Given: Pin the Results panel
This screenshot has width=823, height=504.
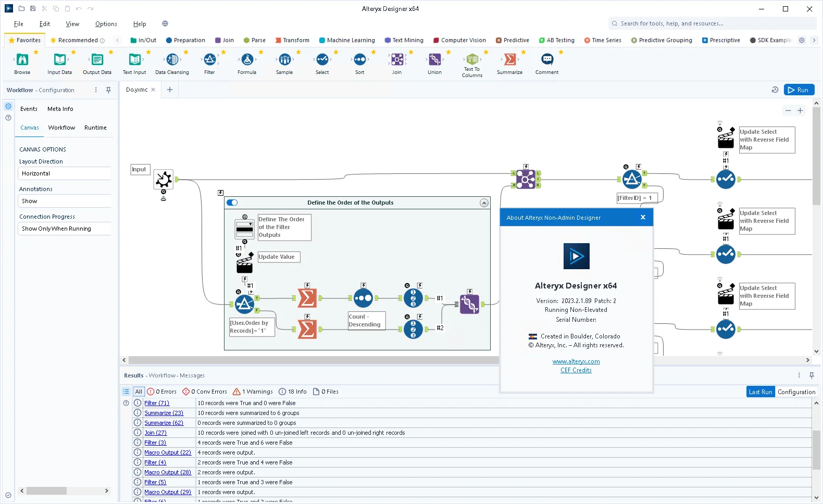Looking at the screenshot, I should point(812,375).
